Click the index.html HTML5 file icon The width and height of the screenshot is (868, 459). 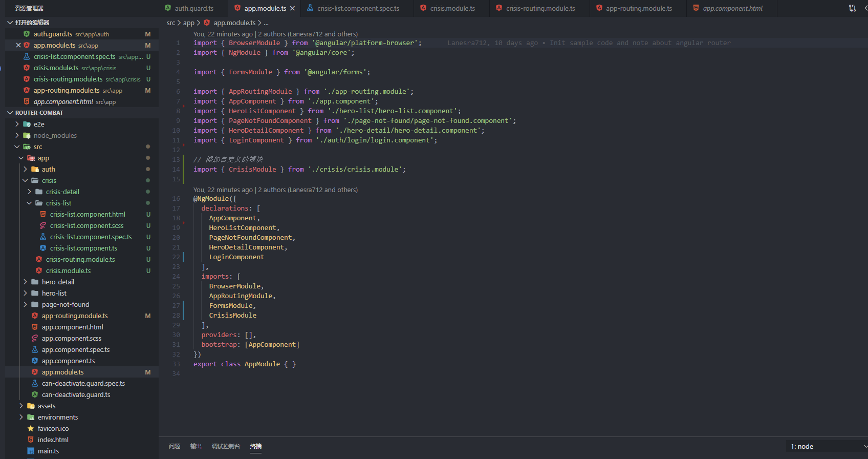click(31, 440)
